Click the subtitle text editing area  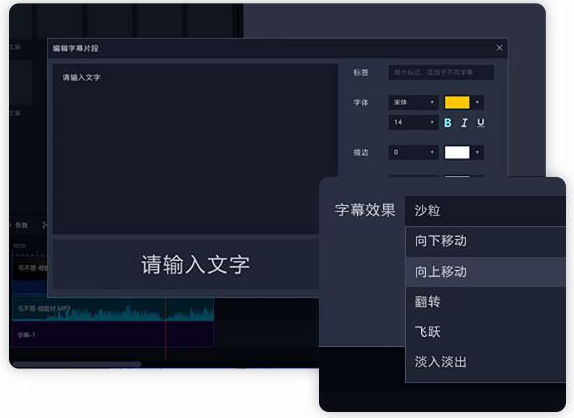point(195,149)
